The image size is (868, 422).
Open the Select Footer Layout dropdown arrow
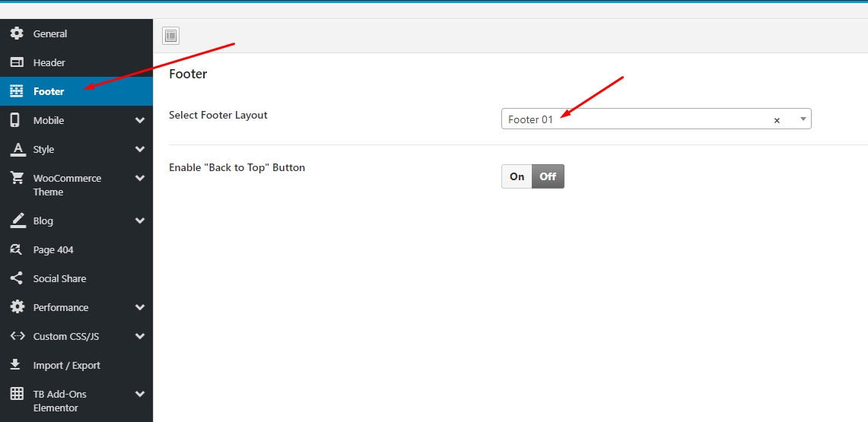pyautogui.click(x=803, y=119)
